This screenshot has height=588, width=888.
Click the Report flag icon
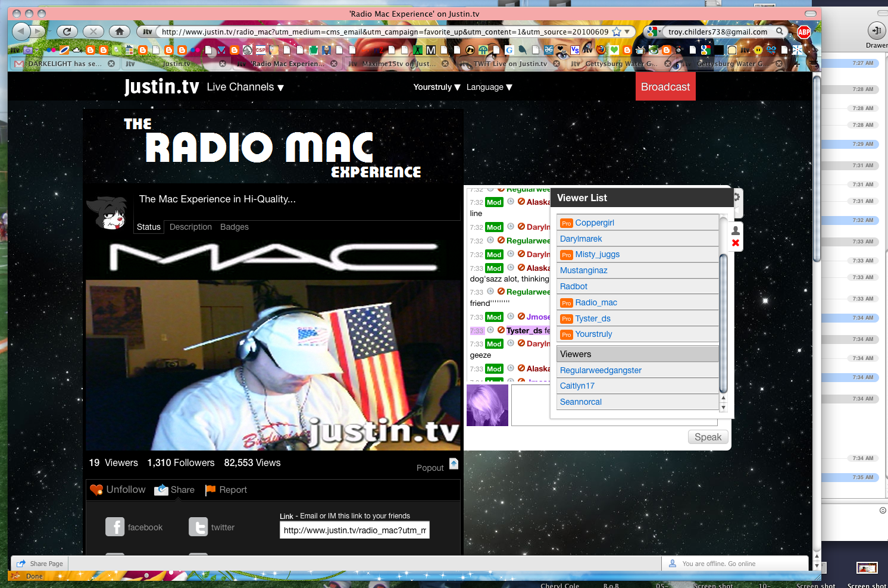(210, 490)
